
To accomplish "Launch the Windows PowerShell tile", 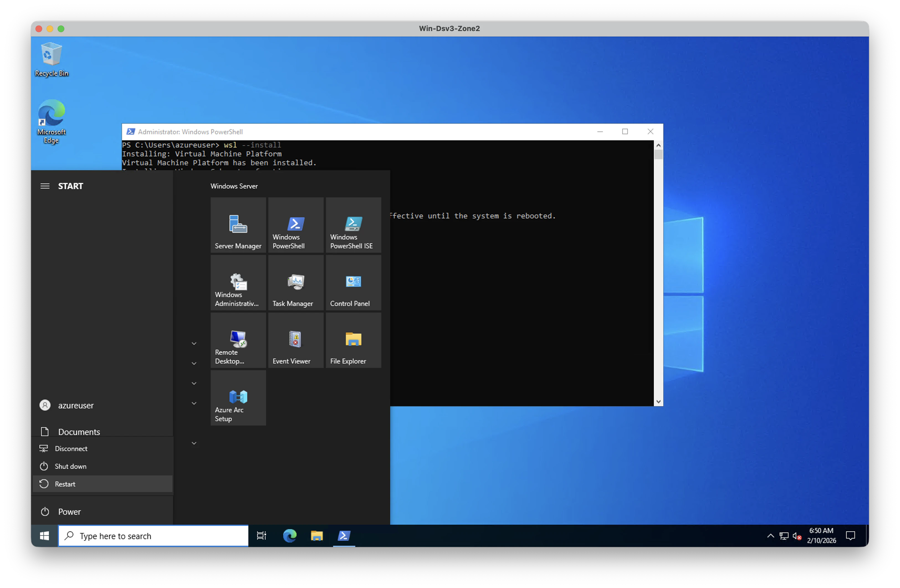I will click(x=296, y=225).
